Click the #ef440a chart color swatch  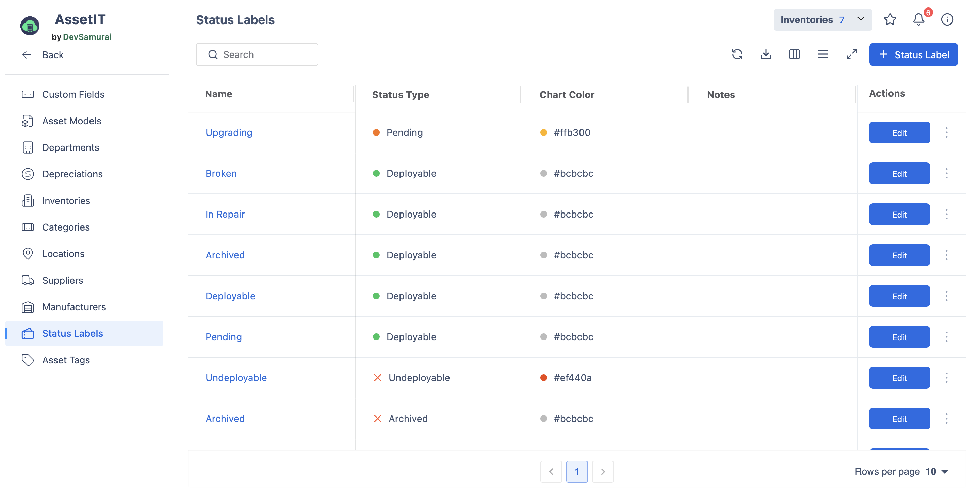pos(543,378)
